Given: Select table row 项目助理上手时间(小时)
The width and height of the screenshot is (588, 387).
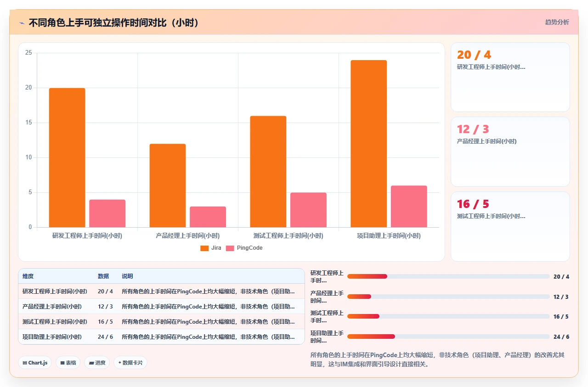Looking at the screenshot, I should [x=161, y=337].
